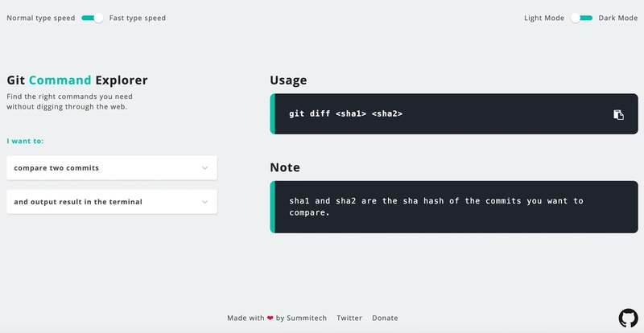
Task: Click the 'Note' heading
Action: [x=285, y=167]
